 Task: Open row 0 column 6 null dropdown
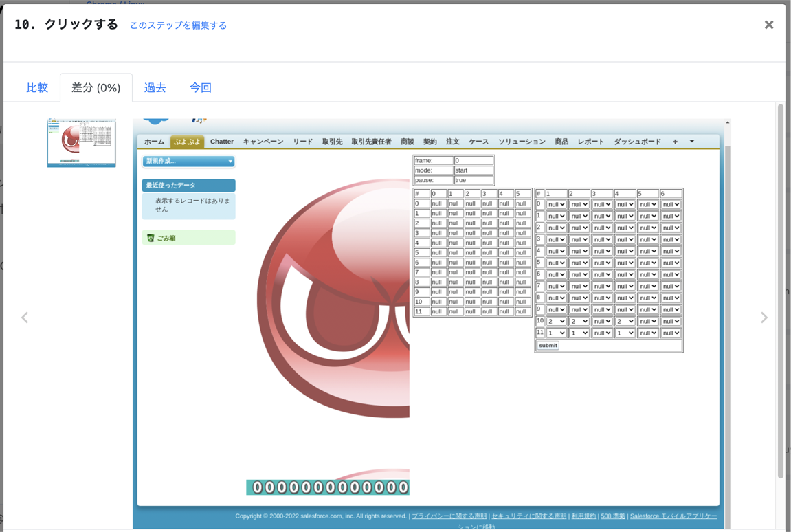tap(671, 204)
